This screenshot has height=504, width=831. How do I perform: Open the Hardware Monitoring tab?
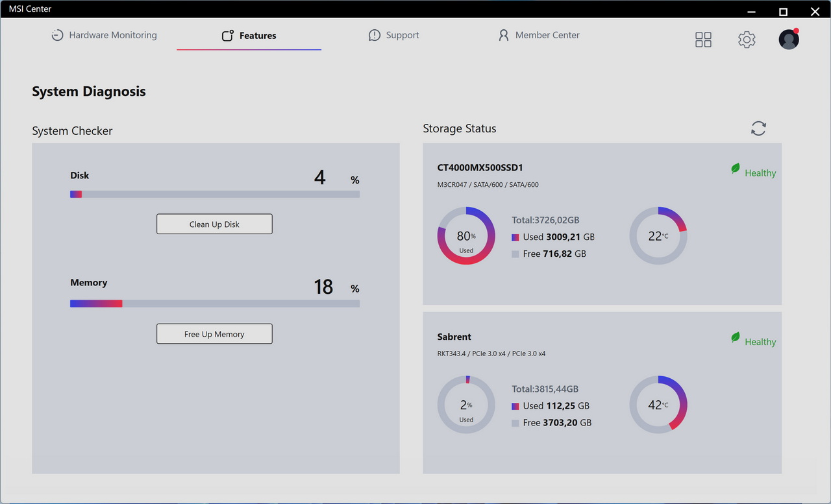[112, 35]
